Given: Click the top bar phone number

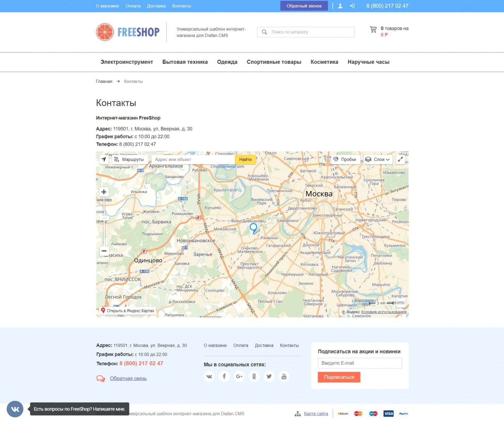Looking at the screenshot, I should click(x=387, y=6).
